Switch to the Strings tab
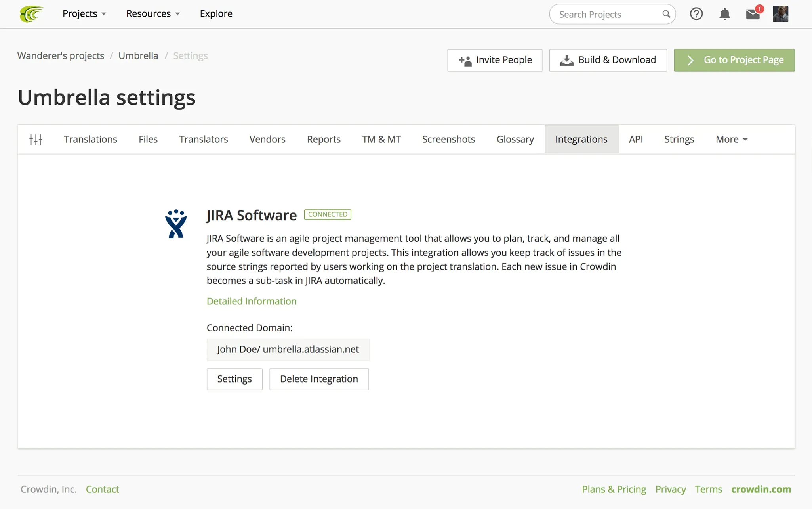 pos(679,139)
